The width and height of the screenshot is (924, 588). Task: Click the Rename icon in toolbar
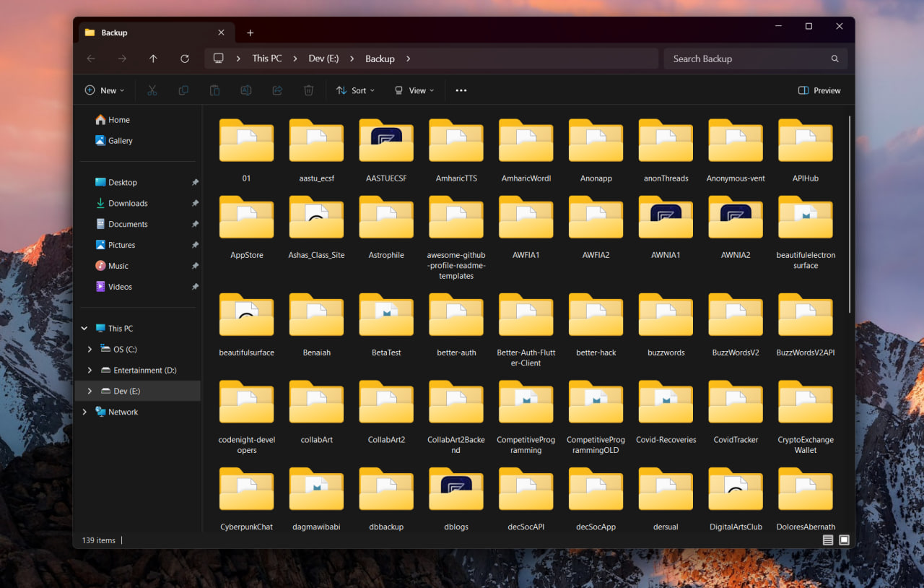pos(245,90)
